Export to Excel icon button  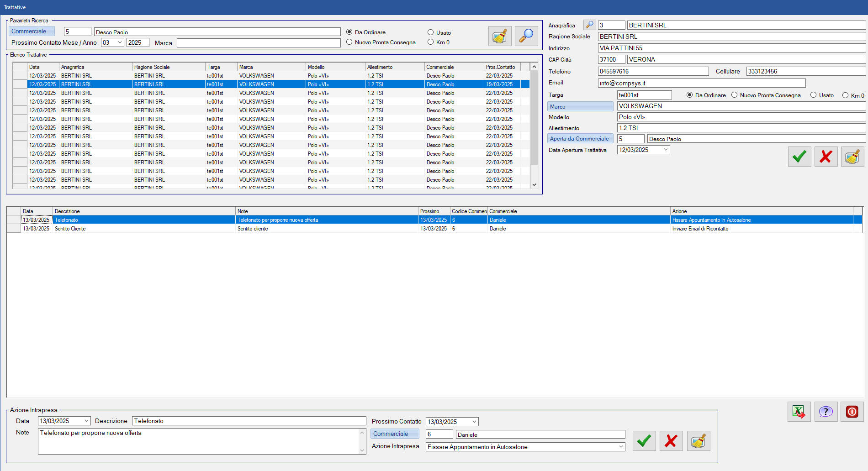pyautogui.click(x=799, y=412)
